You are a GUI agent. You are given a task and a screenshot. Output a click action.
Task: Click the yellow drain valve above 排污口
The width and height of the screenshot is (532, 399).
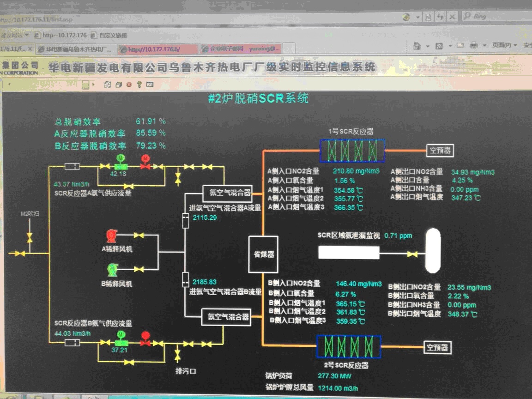(177, 355)
